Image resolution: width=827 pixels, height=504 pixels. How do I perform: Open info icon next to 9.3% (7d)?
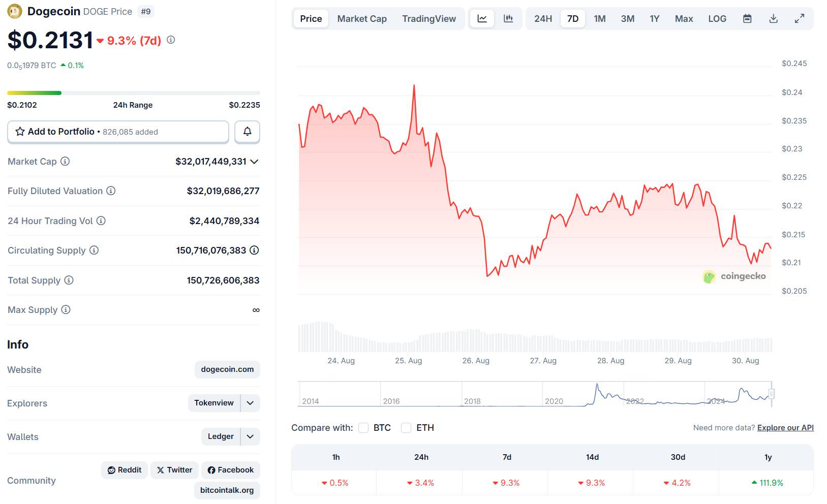point(171,40)
